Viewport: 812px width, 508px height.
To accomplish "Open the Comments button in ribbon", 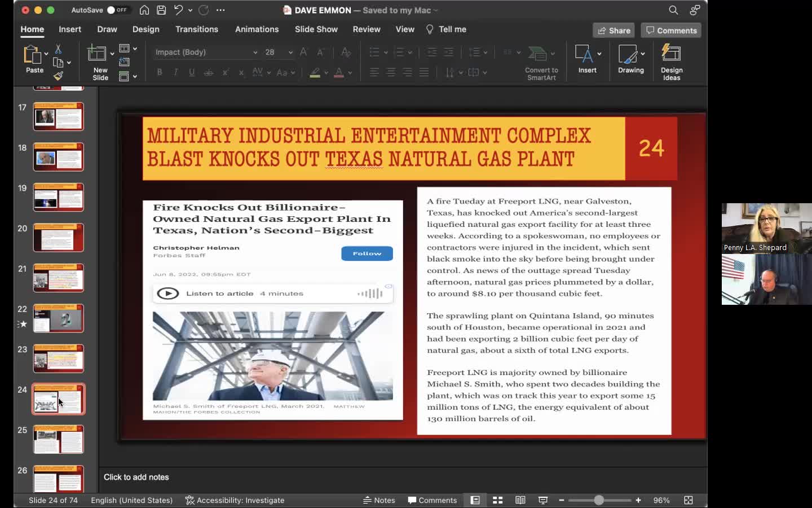I will point(671,30).
